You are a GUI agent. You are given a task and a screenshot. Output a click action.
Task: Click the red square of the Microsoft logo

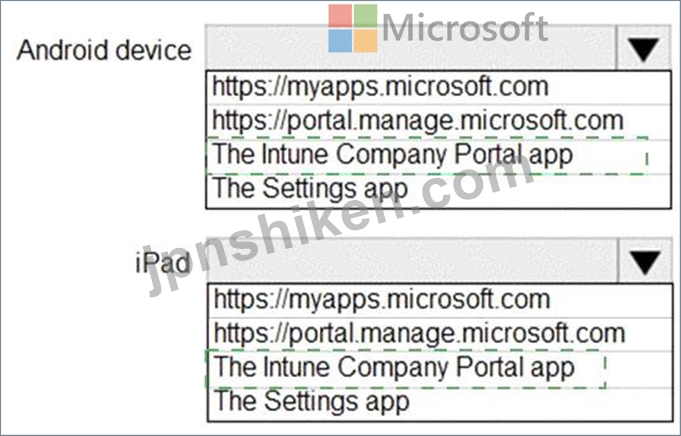coord(340,16)
